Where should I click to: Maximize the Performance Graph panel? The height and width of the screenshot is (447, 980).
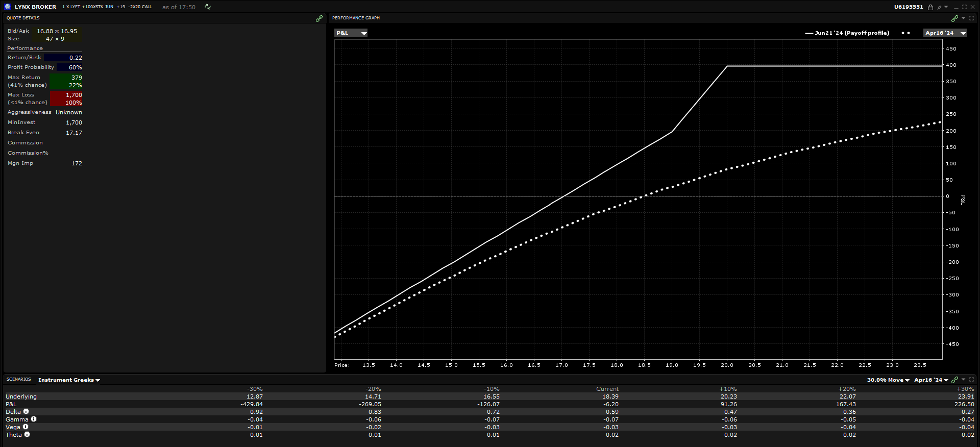click(971, 18)
